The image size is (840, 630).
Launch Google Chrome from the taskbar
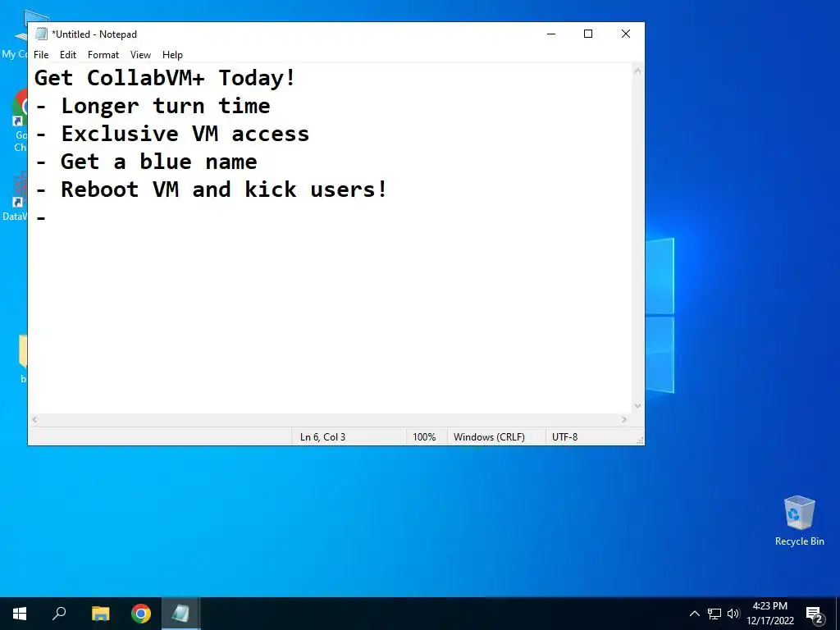pos(141,614)
